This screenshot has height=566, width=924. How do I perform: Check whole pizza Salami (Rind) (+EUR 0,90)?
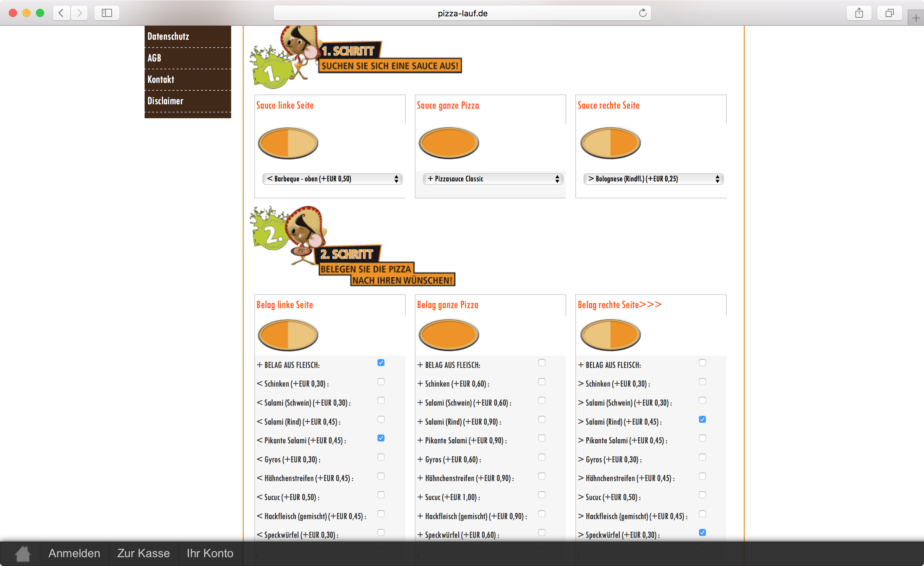[x=542, y=419]
